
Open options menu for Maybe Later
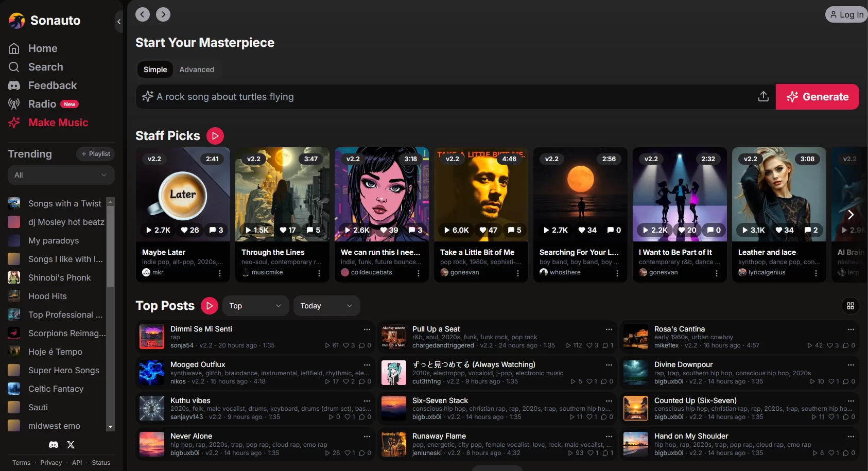tap(220, 273)
